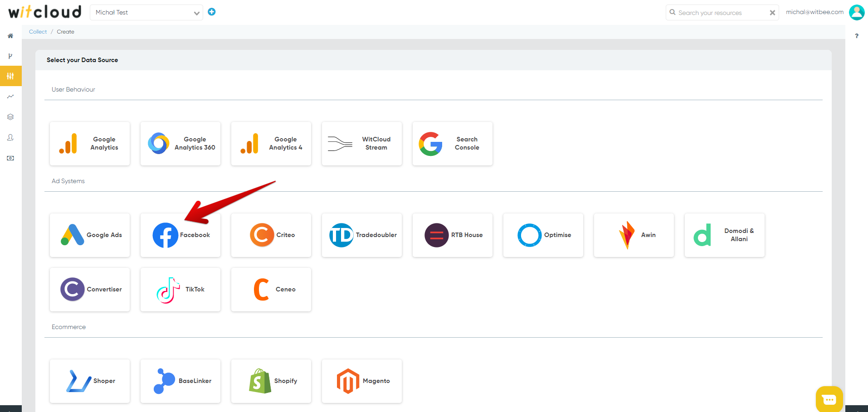Select the highlighted sliders Collect icon
868x412 pixels.
tap(10, 76)
